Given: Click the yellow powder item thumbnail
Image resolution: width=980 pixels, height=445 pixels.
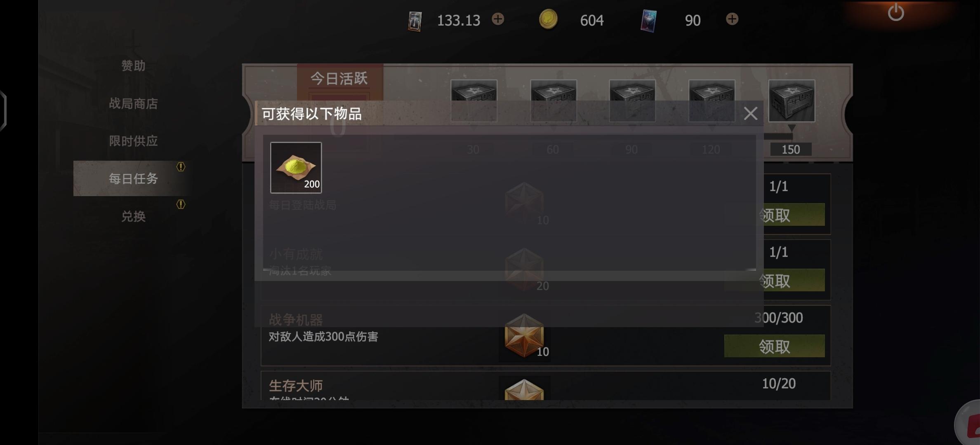Looking at the screenshot, I should click(x=296, y=167).
